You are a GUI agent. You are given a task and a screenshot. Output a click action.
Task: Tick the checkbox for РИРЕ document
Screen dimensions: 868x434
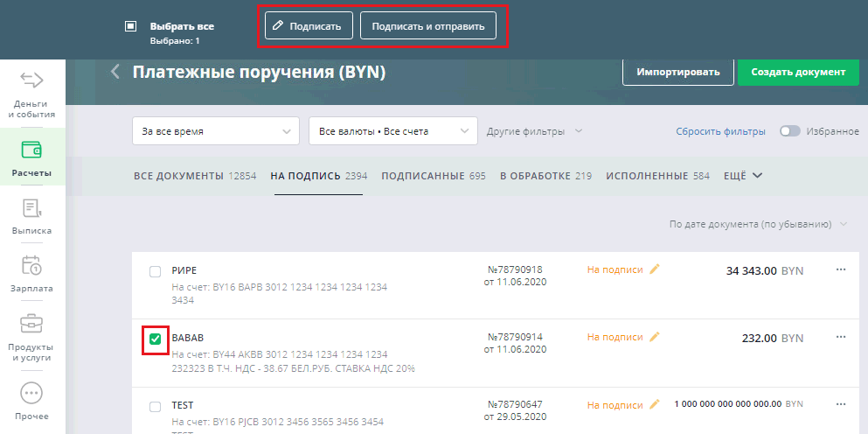pos(155,271)
